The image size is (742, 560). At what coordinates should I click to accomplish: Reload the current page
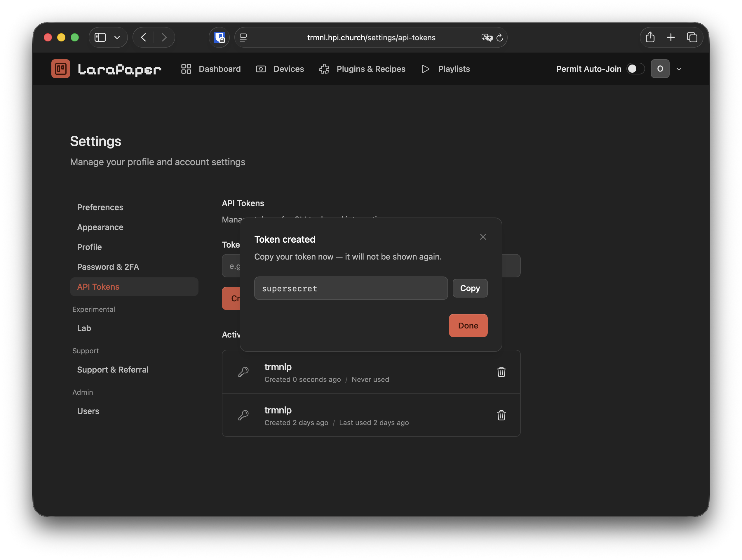499,37
